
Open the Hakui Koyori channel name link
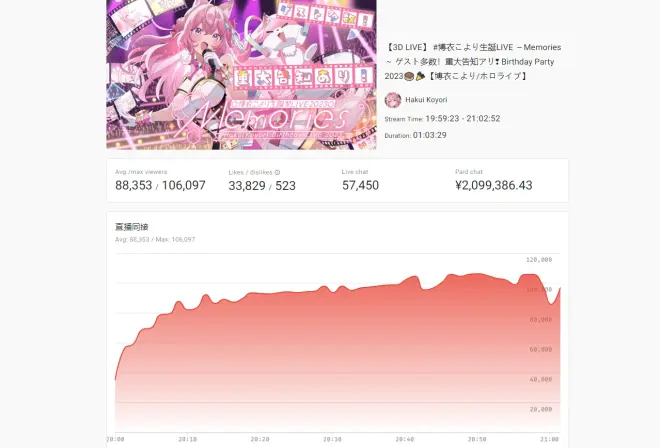point(426,100)
